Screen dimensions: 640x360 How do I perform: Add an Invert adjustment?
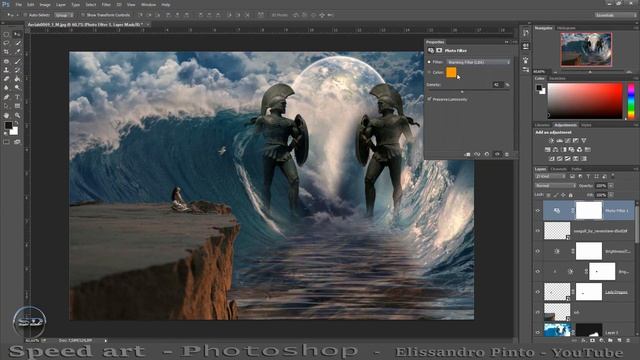[x=551, y=158]
